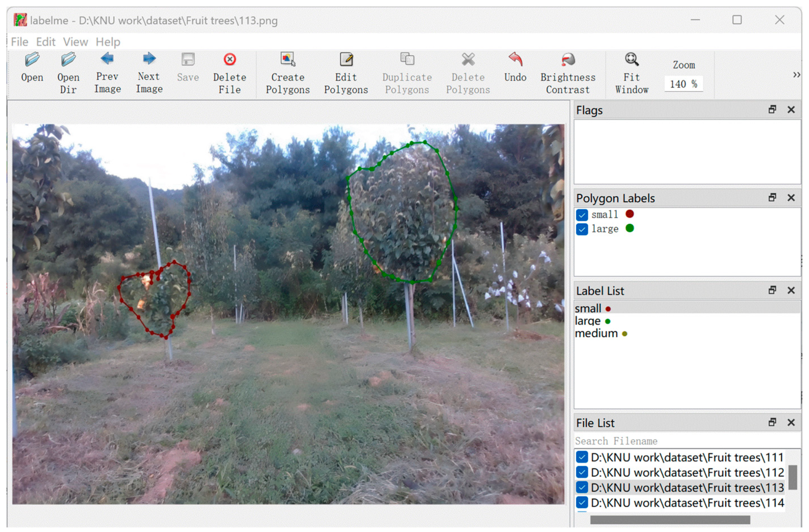Open the View menu
The width and height of the screenshot is (809, 532).
pyautogui.click(x=75, y=42)
